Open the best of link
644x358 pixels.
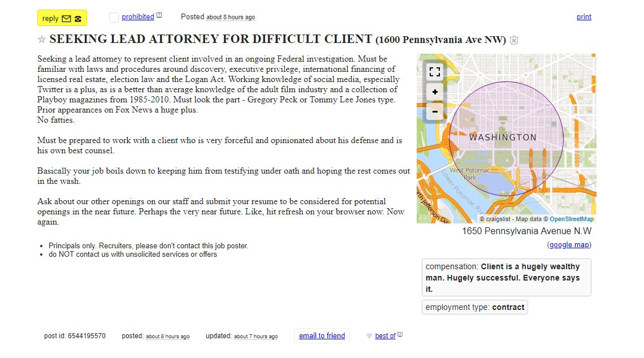(x=385, y=336)
